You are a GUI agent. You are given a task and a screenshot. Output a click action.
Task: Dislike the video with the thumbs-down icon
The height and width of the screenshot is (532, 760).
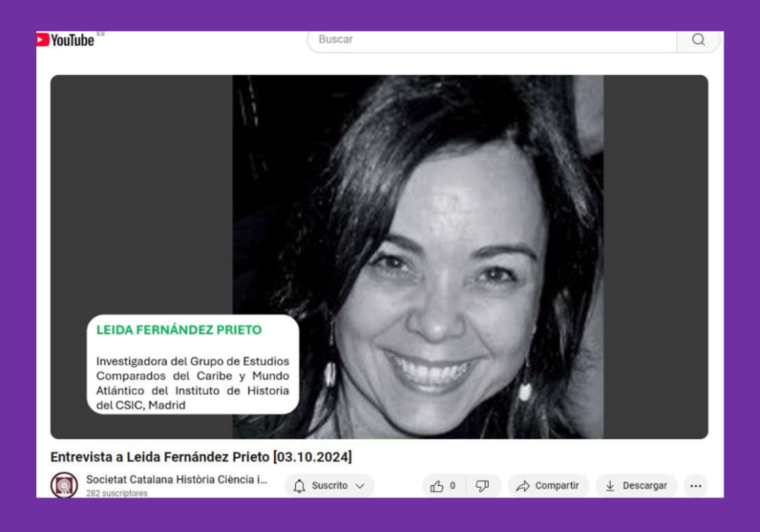click(x=483, y=486)
